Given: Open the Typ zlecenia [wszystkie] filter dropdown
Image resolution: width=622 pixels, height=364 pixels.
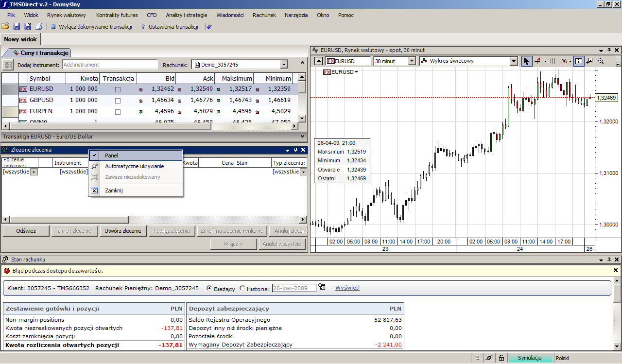Looking at the screenshot, I should pos(303,172).
